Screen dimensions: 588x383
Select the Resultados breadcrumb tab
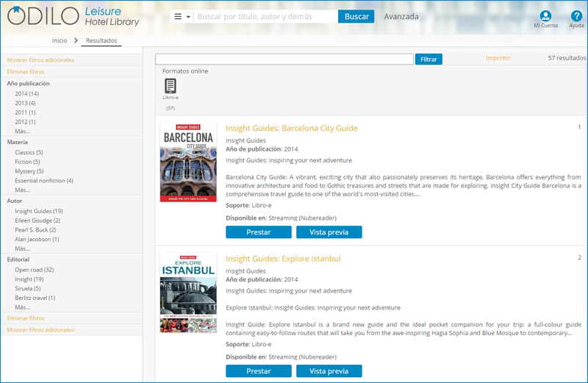(x=101, y=40)
